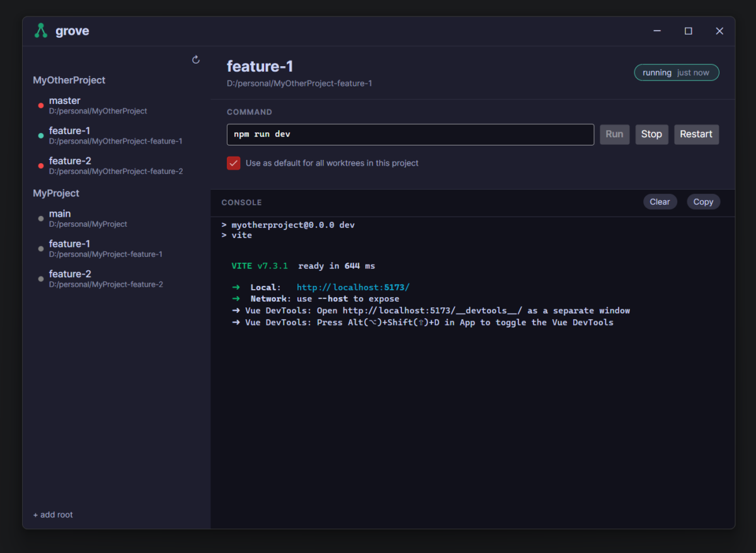Stop the running dev command
The width and height of the screenshot is (756, 553).
click(651, 134)
